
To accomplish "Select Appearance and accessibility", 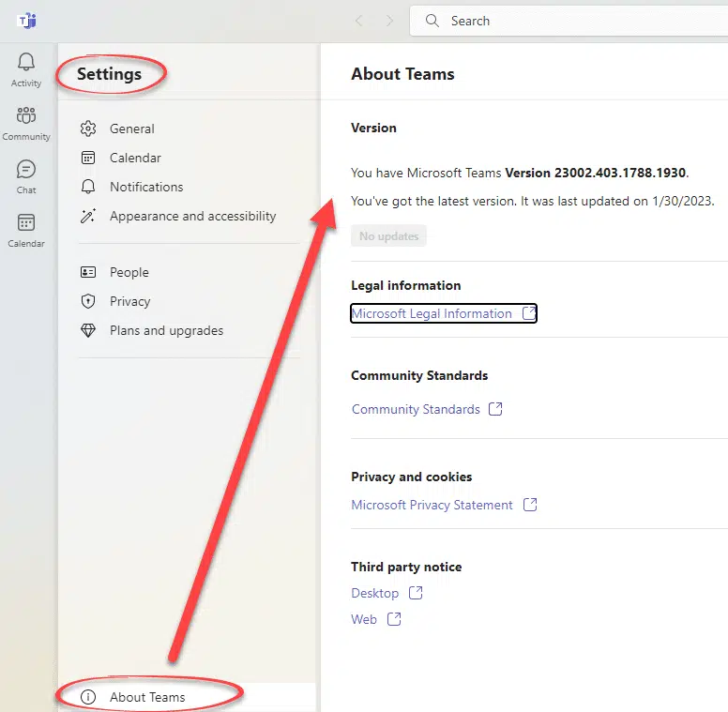I will pyautogui.click(x=192, y=216).
